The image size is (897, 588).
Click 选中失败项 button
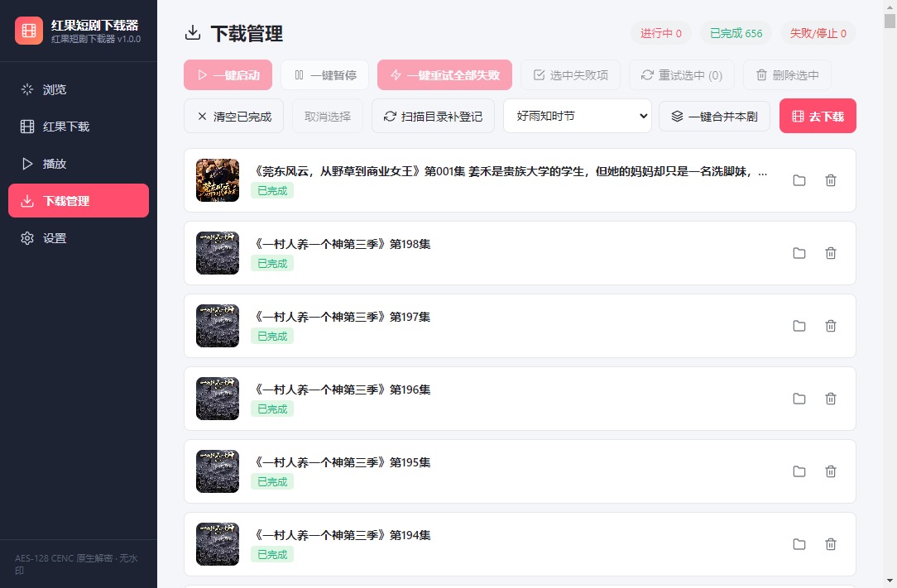(570, 75)
